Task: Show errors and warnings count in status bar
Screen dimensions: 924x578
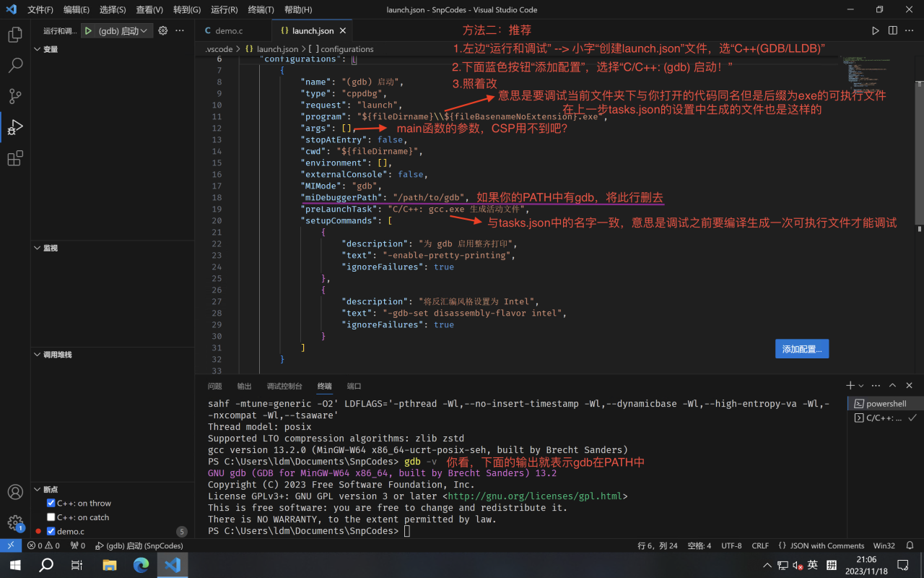Action: [43, 545]
